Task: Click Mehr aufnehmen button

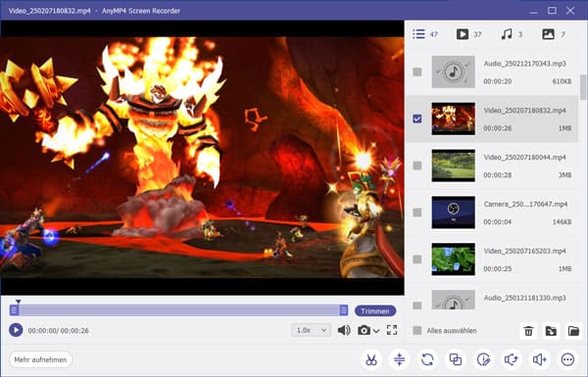Action: [40, 359]
